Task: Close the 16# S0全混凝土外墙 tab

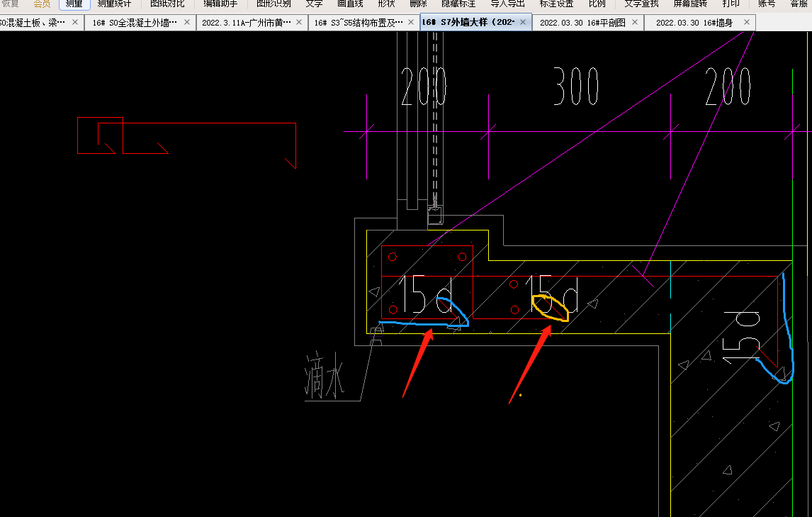Action: tap(187, 22)
